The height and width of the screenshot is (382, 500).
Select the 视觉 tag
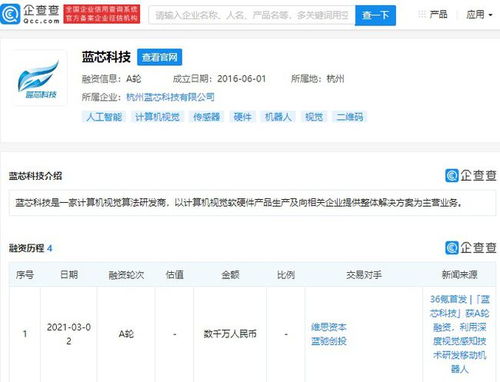pyautogui.click(x=314, y=117)
